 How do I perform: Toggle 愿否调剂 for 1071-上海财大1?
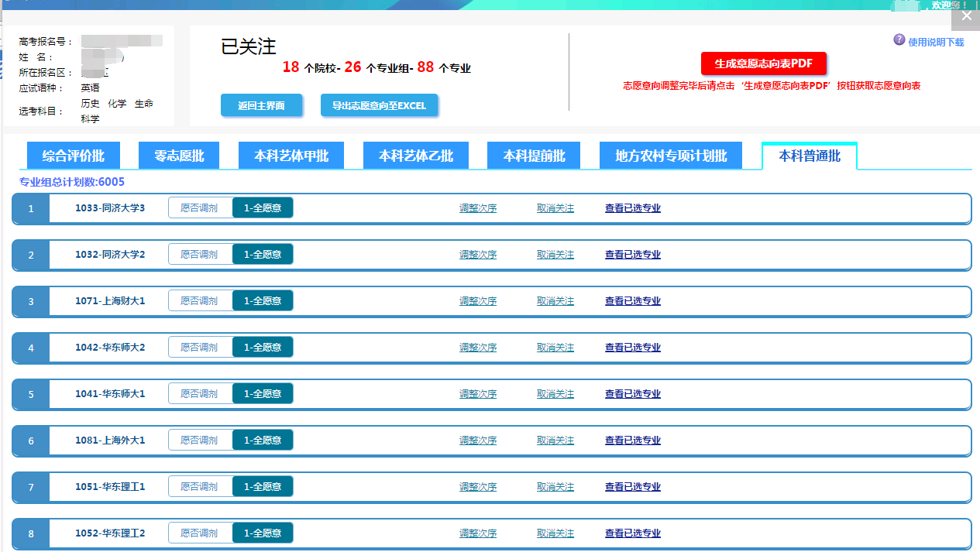(x=200, y=300)
